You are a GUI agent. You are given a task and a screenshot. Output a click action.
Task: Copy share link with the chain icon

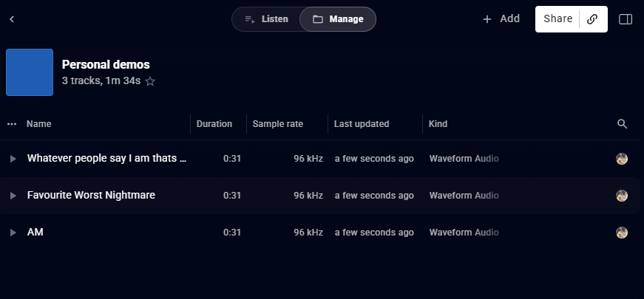pos(592,19)
